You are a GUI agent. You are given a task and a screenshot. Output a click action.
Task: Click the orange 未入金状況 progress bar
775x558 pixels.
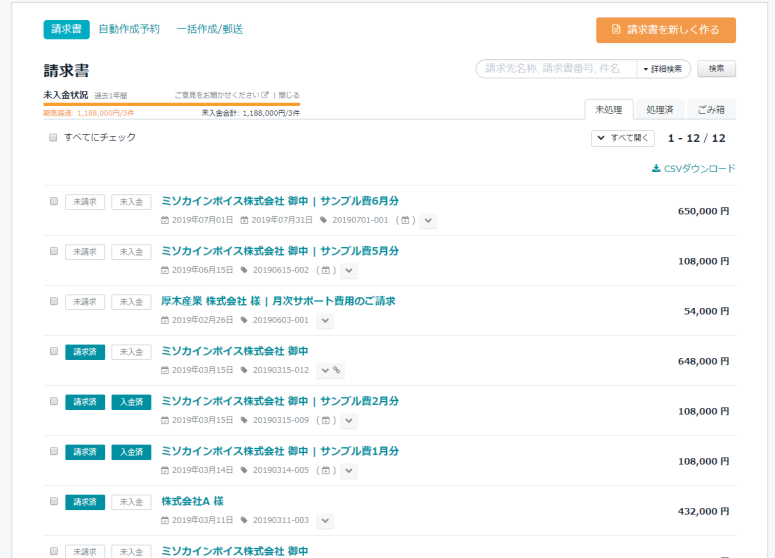tap(172, 104)
